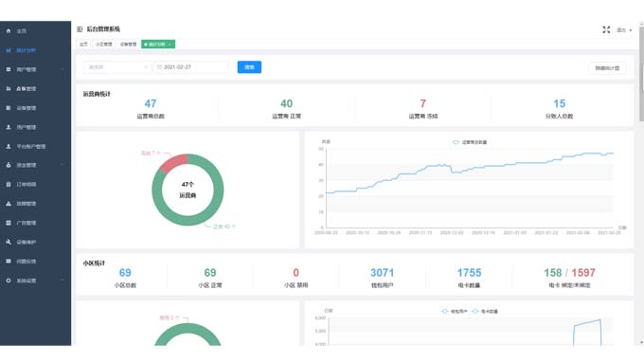Select the bar-chart statistics icon in sidebar

coord(9,50)
